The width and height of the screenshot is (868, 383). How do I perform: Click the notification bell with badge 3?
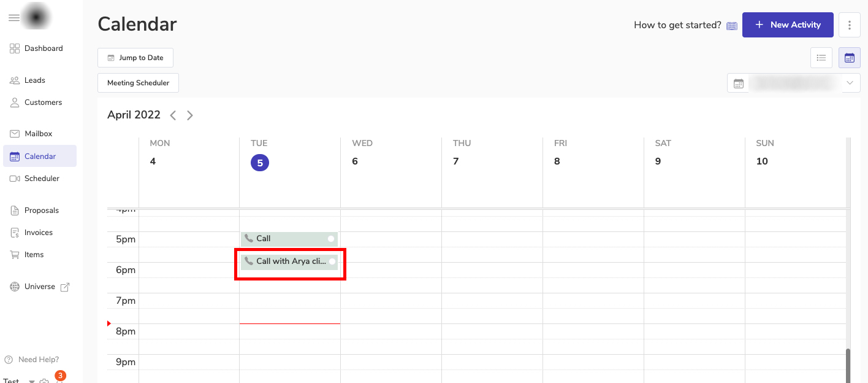[59, 380]
